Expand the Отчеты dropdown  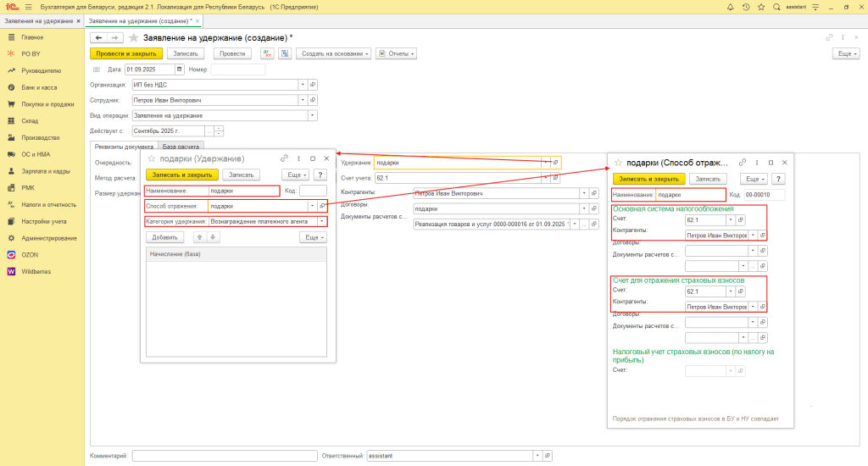pyautogui.click(x=397, y=53)
